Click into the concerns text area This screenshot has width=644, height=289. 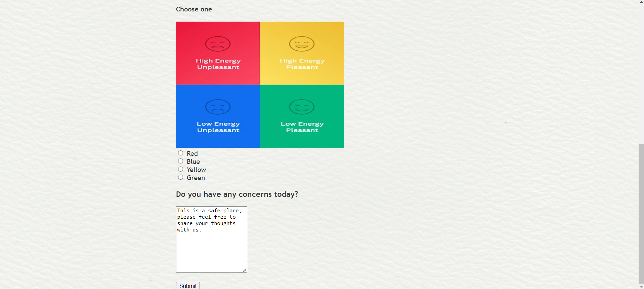(x=212, y=239)
